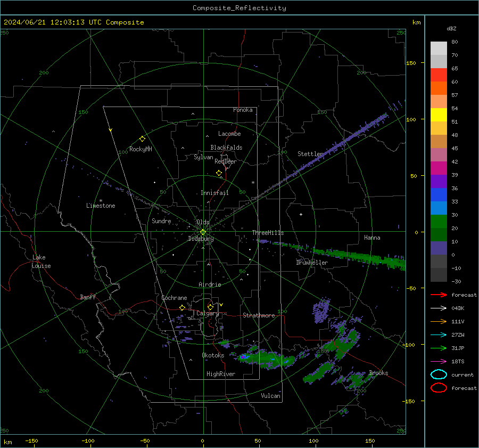Click light gray 70-80 dBZ swatch

tap(439, 48)
